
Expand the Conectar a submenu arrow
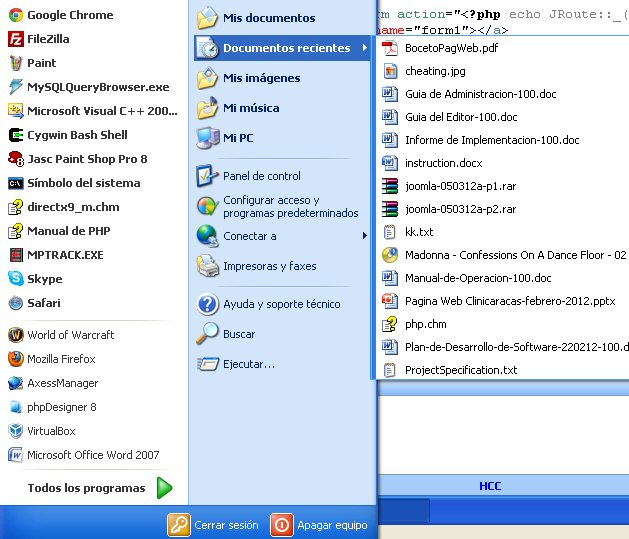(x=364, y=236)
